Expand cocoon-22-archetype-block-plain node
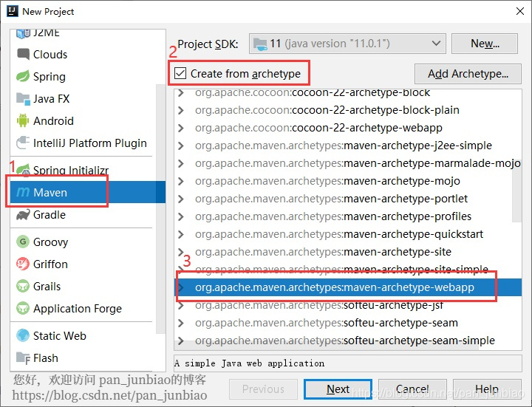532x407 pixels. [x=181, y=110]
